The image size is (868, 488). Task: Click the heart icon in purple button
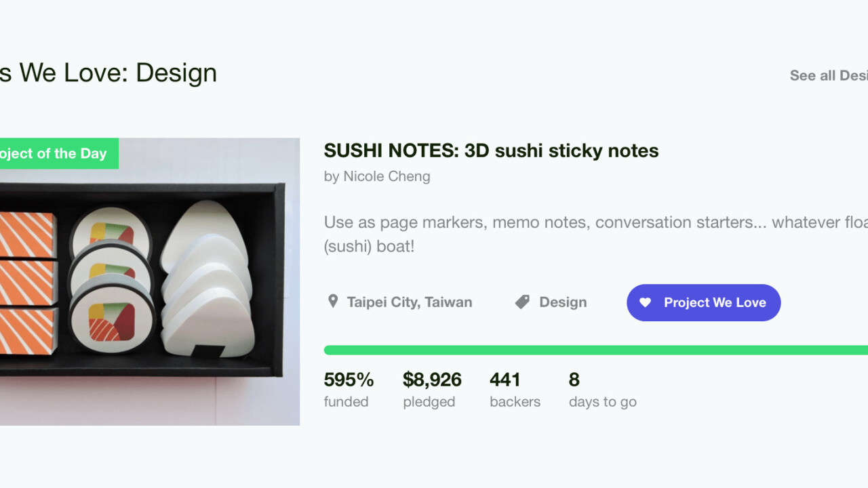[x=645, y=302]
